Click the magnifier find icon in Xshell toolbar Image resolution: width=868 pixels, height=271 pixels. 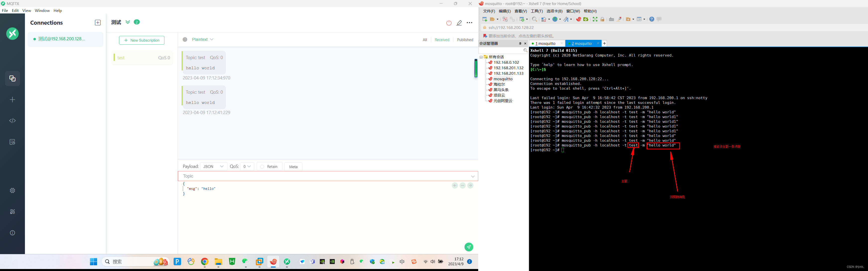(x=534, y=19)
